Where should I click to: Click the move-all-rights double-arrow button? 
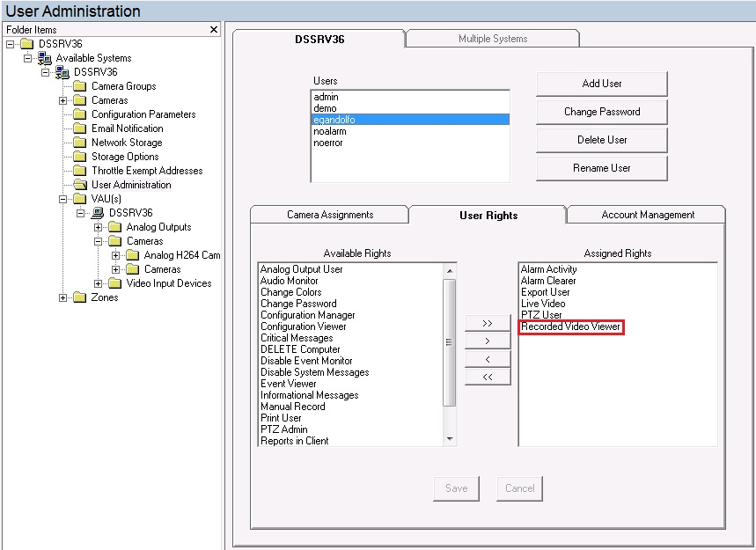(488, 322)
